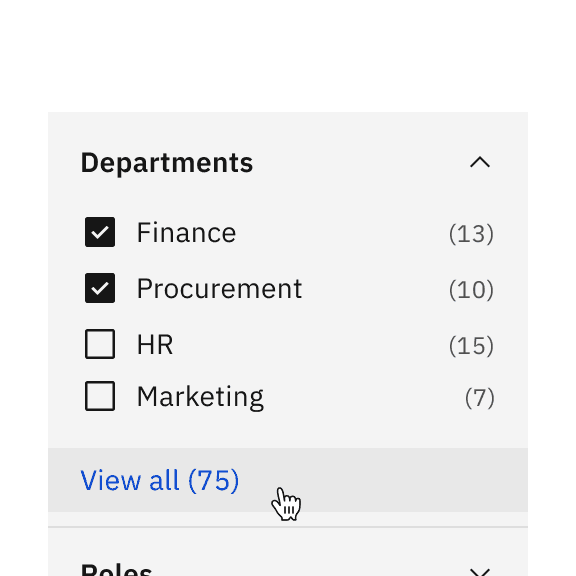Collapse Departments using the up chevron
Image resolution: width=576 pixels, height=576 pixels.
pos(480,162)
